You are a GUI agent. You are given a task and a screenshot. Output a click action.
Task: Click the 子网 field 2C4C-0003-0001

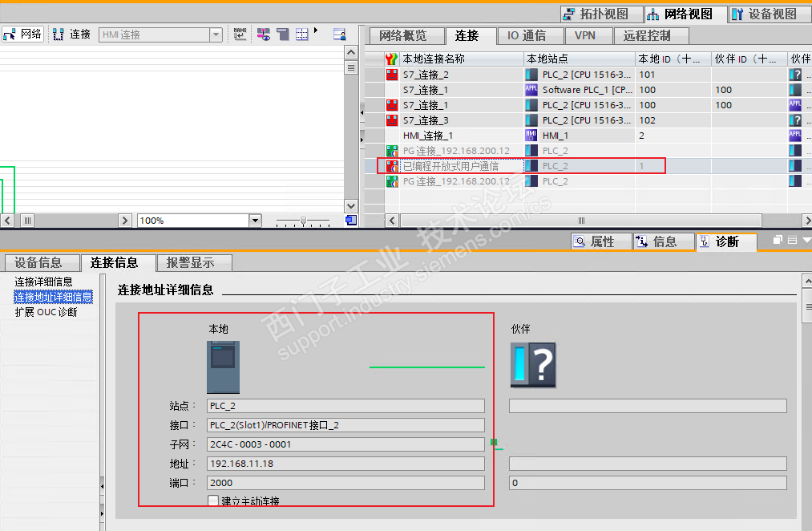point(345,444)
